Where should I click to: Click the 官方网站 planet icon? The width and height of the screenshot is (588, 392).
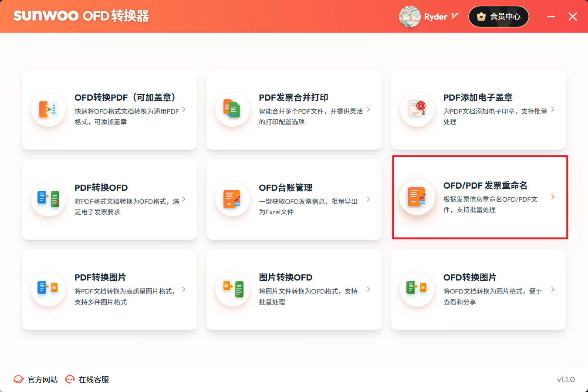[x=18, y=379]
